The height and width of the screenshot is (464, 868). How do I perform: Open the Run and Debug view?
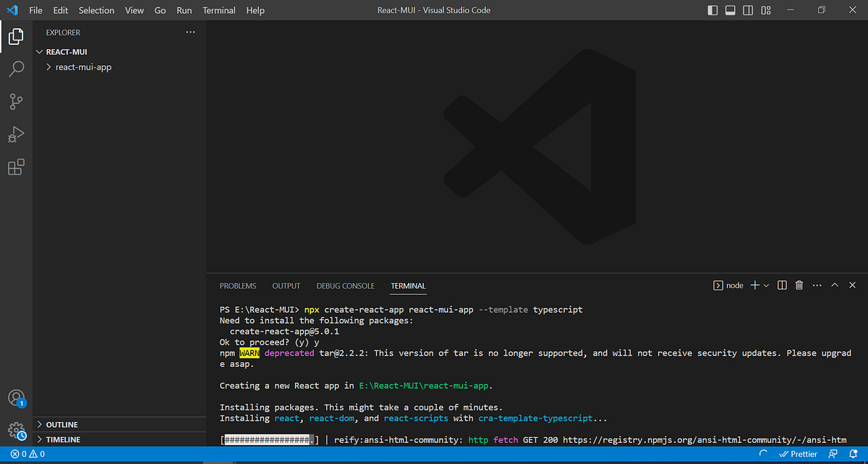tap(16, 135)
